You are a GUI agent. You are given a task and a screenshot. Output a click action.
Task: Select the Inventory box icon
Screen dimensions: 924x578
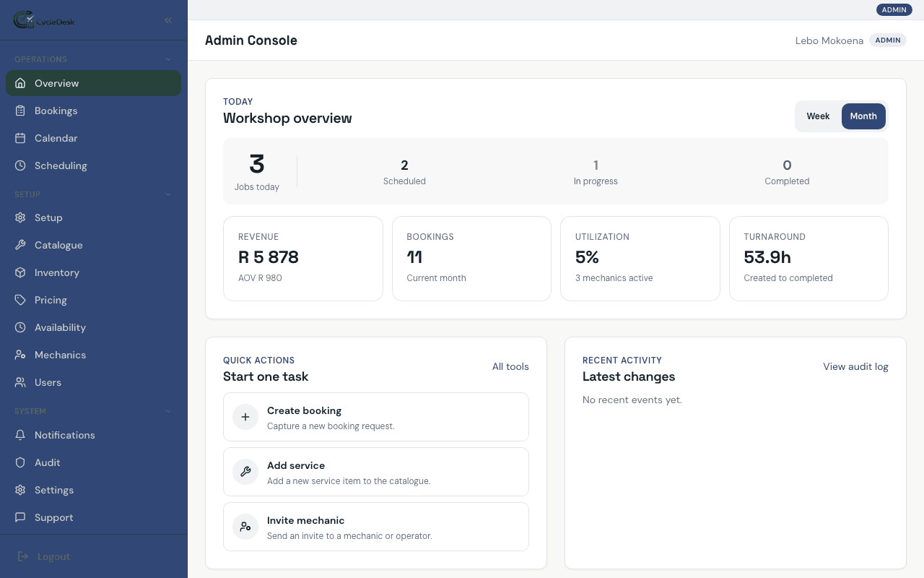pyautogui.click(x=20, y=272)
